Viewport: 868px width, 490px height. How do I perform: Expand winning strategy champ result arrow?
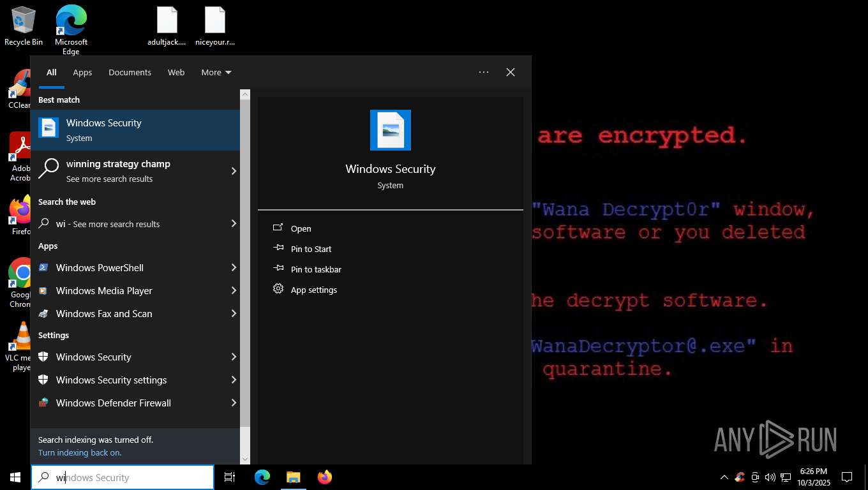pyautogui.click(x=234, y=171)
